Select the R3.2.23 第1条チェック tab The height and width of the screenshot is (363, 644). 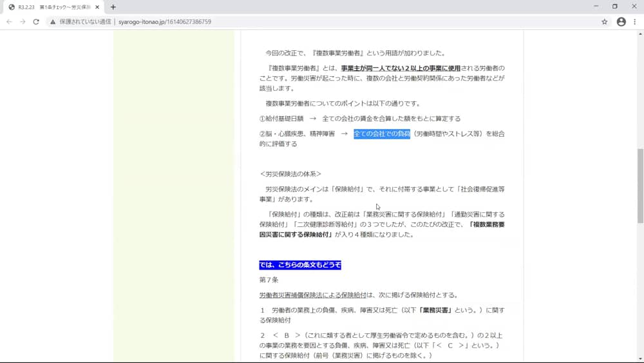click(54, 7)
